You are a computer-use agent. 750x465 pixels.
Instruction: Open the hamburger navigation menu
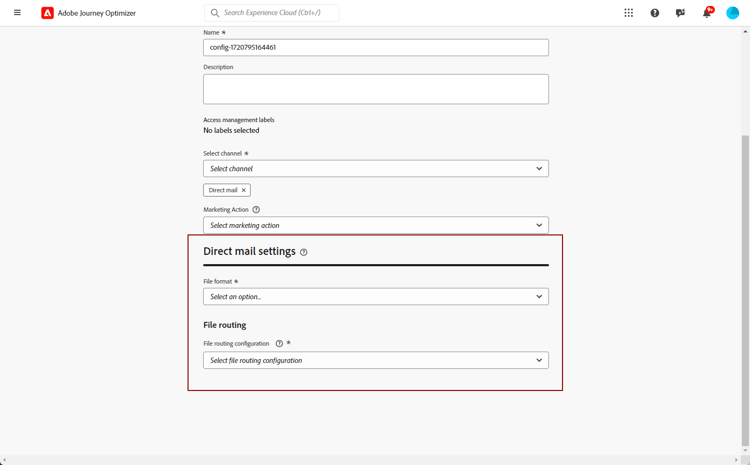(x=17, y=13)
